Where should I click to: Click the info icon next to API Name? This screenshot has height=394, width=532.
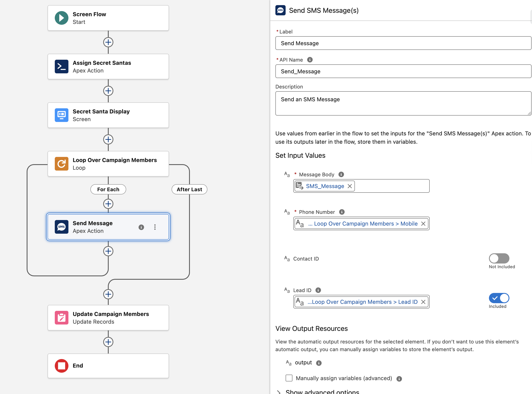pos(310,60)
